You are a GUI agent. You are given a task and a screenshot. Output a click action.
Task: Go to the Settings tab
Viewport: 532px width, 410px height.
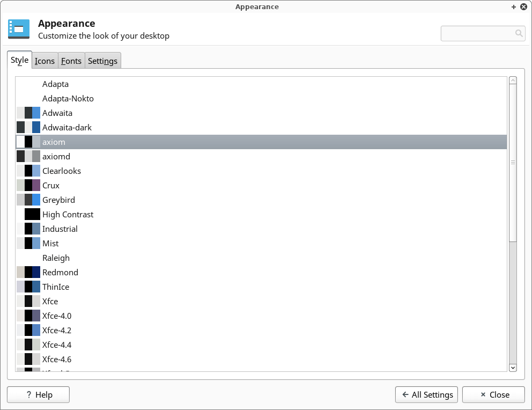pos(102,61)
